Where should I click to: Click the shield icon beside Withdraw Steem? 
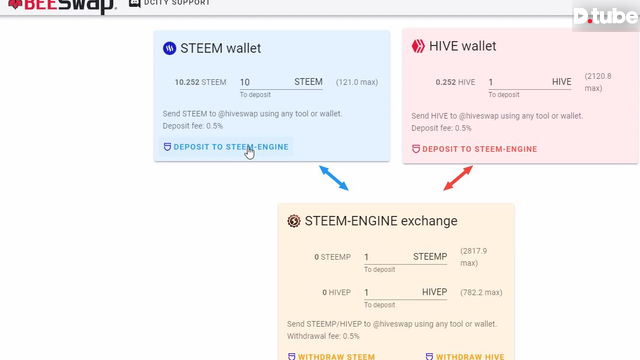(291, 356)
